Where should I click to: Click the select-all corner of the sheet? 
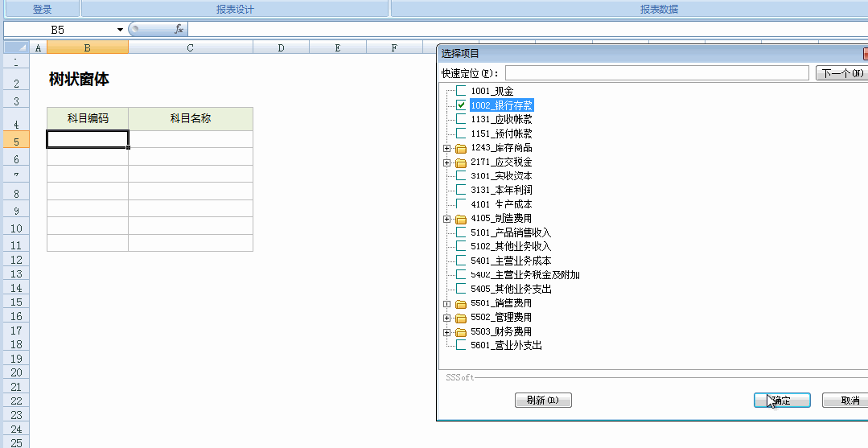click(15, 47)
